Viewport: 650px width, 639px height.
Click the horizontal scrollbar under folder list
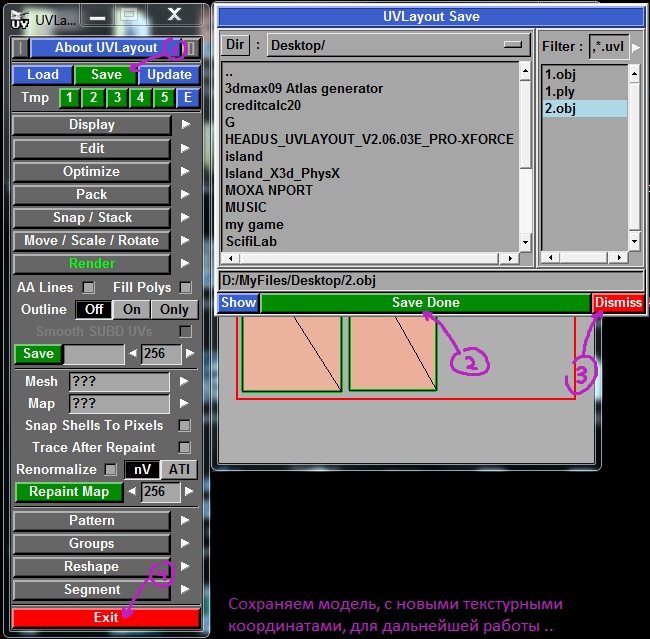tap(370, 258)
